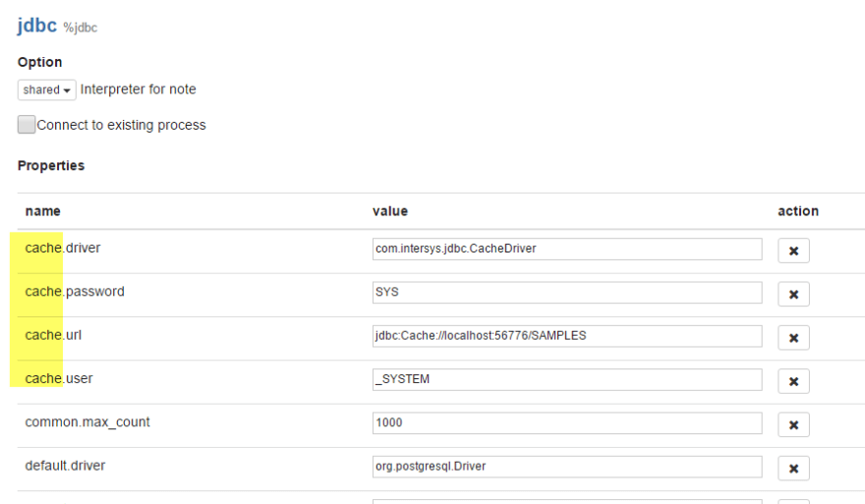Click the action column header

[798, 211]
